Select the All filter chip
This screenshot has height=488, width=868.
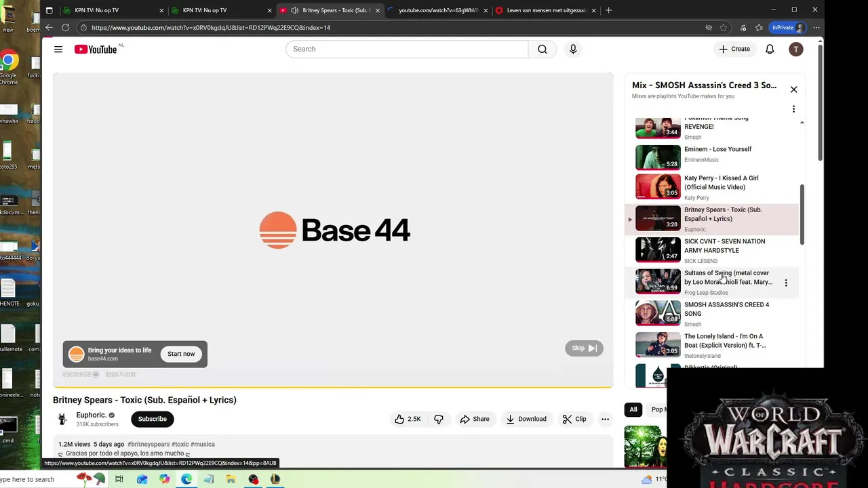pyautogui.click(x=633, y=409)
